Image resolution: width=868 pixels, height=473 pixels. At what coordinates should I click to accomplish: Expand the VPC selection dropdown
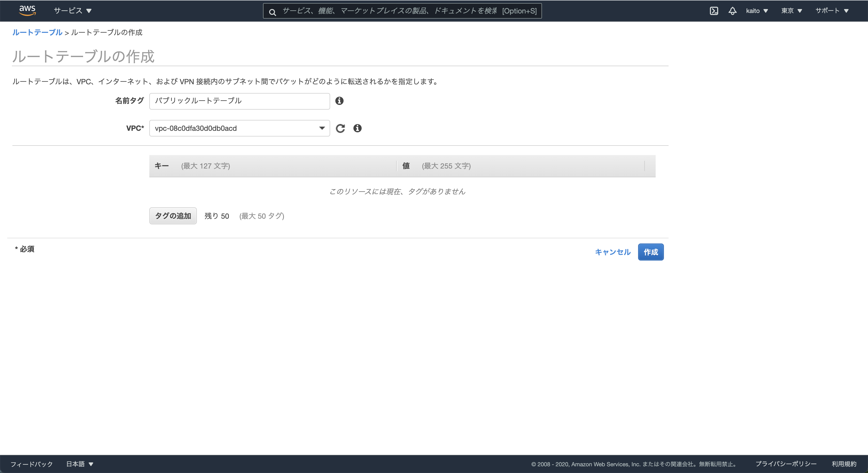point(239,128)
